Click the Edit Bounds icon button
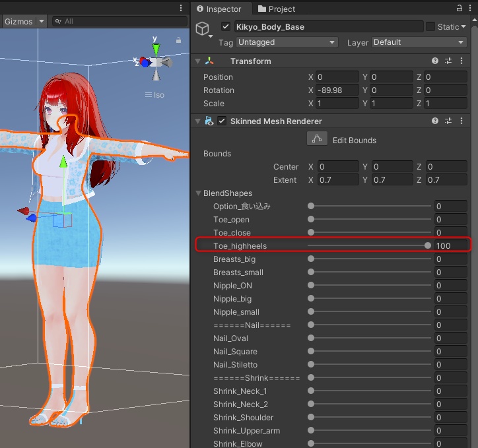The height and width of the screenshot is (448, 478). click(x=317, y=139)
